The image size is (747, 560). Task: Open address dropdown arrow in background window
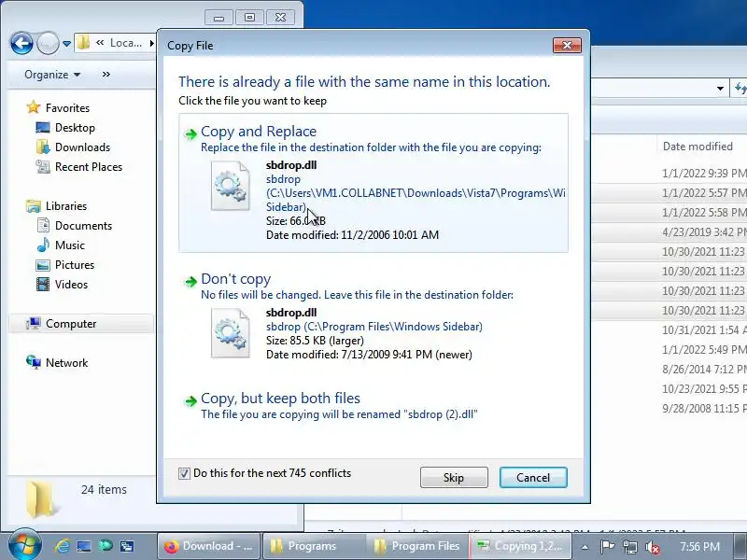pos(720,89)
